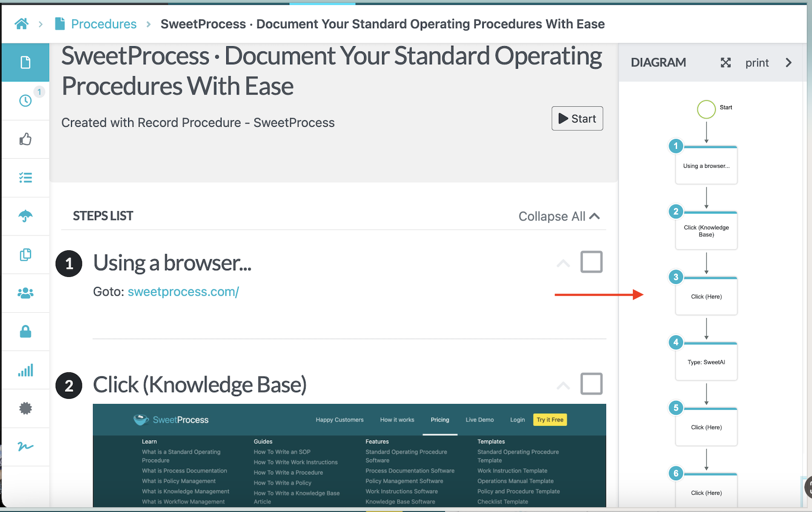
Task: Open the gear settings icon in sidebar
Action: [25, 408]
